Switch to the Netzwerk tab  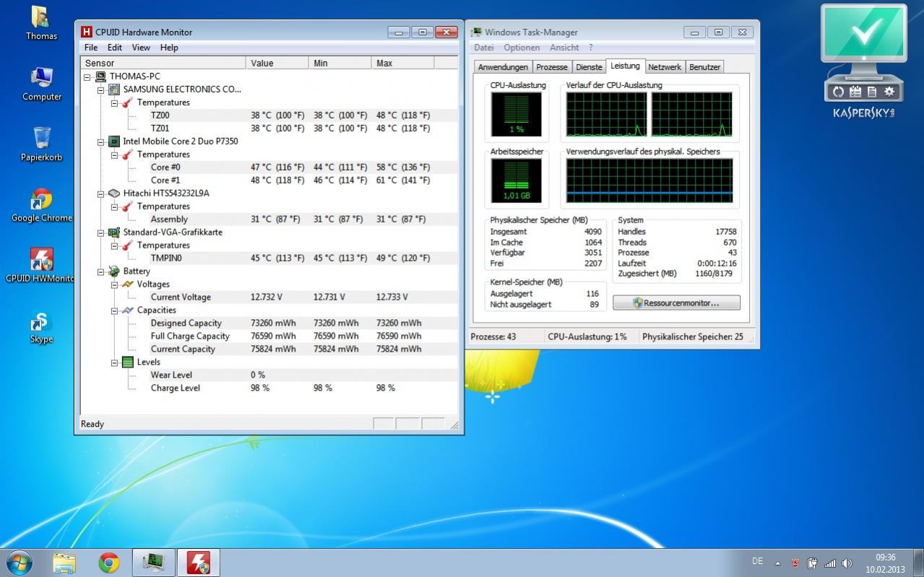tap(665, 67)
